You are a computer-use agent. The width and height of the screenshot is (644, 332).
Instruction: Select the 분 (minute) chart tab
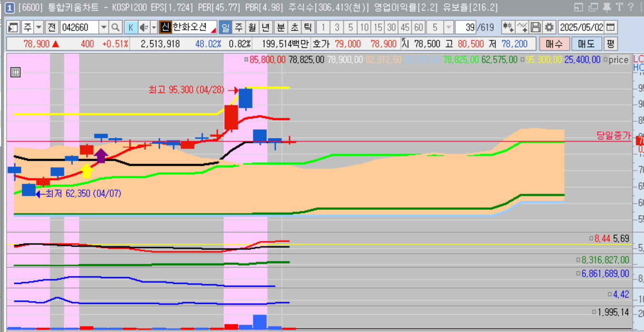pyautogui.click(x=281, y=27)
